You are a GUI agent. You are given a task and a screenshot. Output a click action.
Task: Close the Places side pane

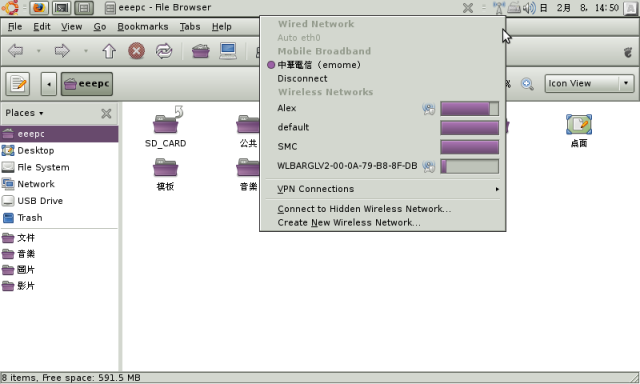[x=106, y=113]
